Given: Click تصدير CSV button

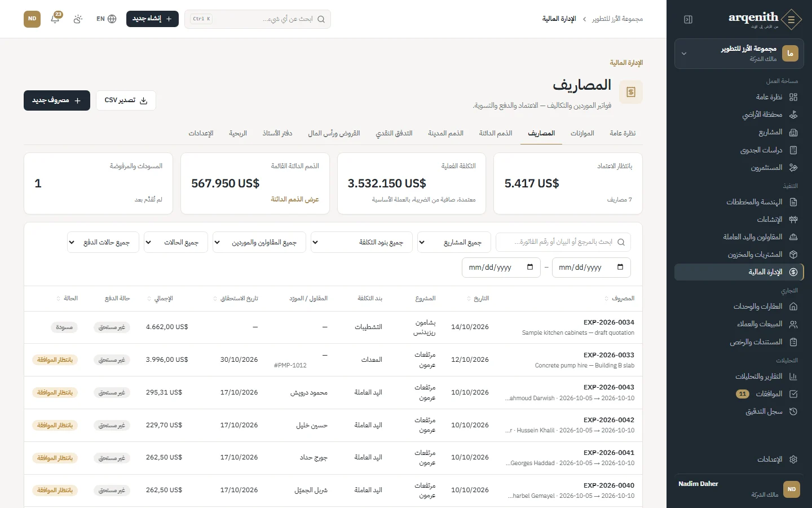Looking at the screenshot, I should tap(126, 100).
